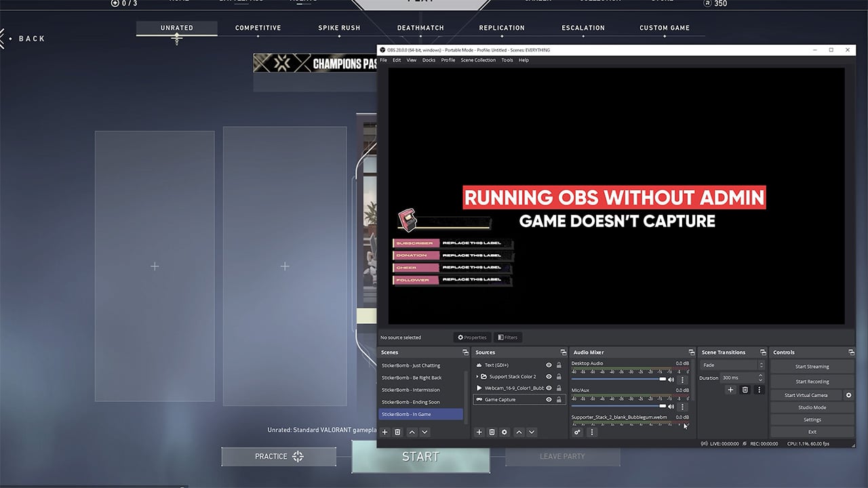Hide the Support Stack Color 2 source
Viewport: 868px width, 488px height.
(549, 377)
